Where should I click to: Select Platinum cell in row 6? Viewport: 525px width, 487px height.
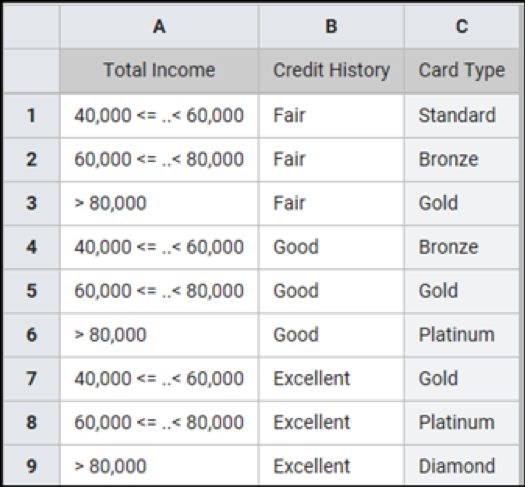point(462,335)
